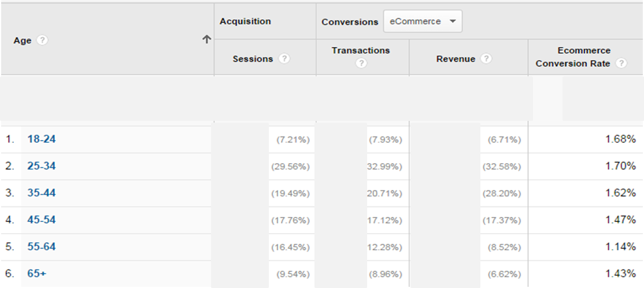Screen dimensions: 644x288
Task: Open the 25-34 age group link
Action: (x=41, y=166)
